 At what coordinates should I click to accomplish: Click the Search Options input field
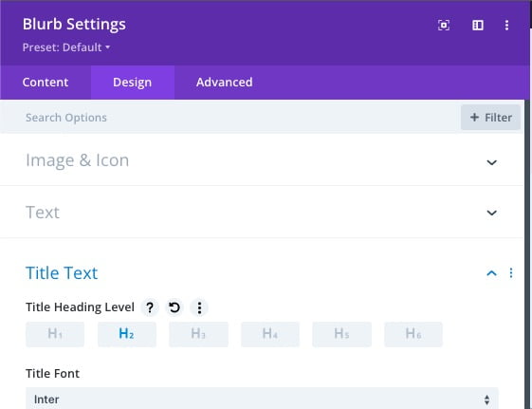pos(230,118)
